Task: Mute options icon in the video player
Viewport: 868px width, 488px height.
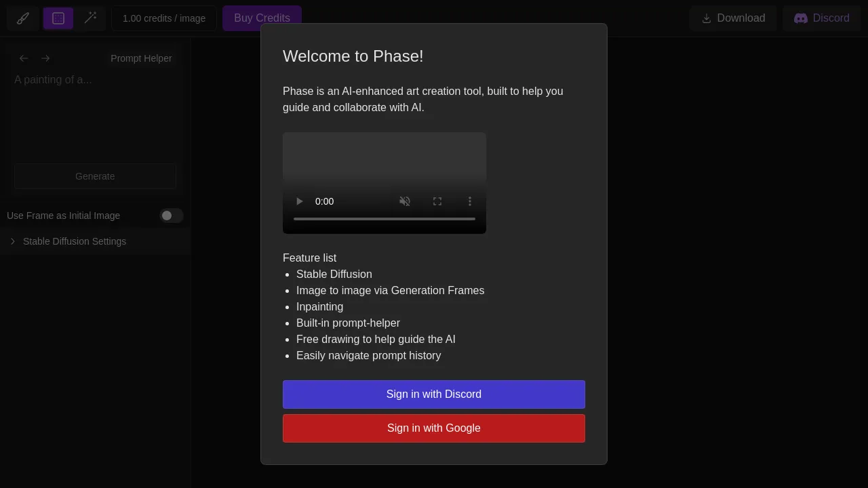Action: [405, 201]
